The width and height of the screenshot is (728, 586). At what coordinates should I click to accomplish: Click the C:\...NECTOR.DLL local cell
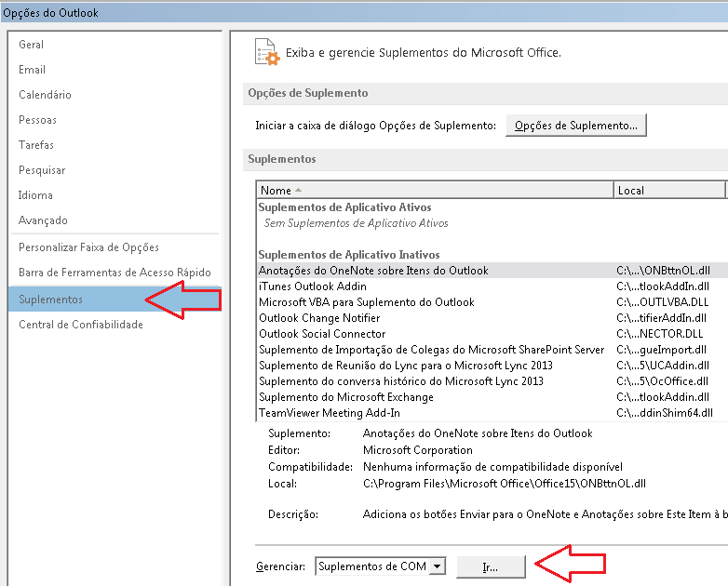coord(660,334)
